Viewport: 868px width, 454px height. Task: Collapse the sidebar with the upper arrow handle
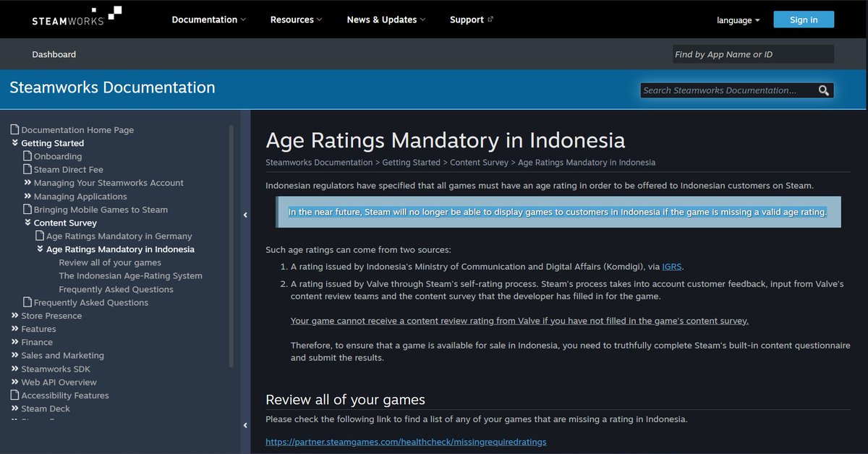click(245, 215)
